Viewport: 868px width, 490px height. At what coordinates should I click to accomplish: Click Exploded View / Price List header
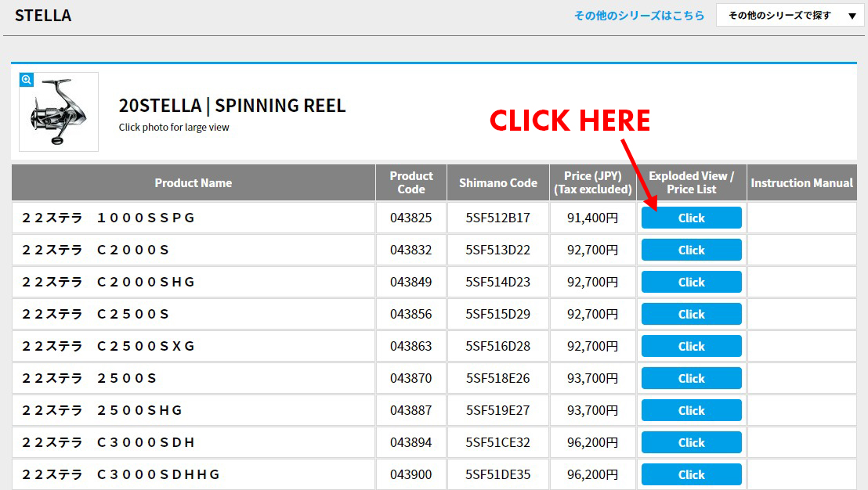click(692, 182)
